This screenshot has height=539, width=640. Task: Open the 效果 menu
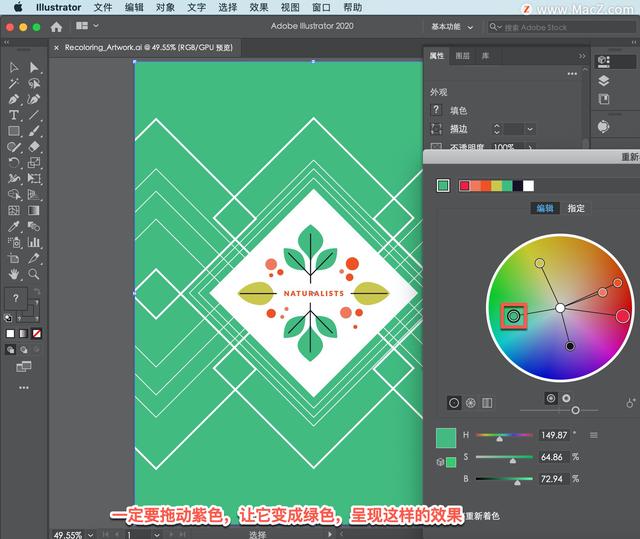[259, 7]
